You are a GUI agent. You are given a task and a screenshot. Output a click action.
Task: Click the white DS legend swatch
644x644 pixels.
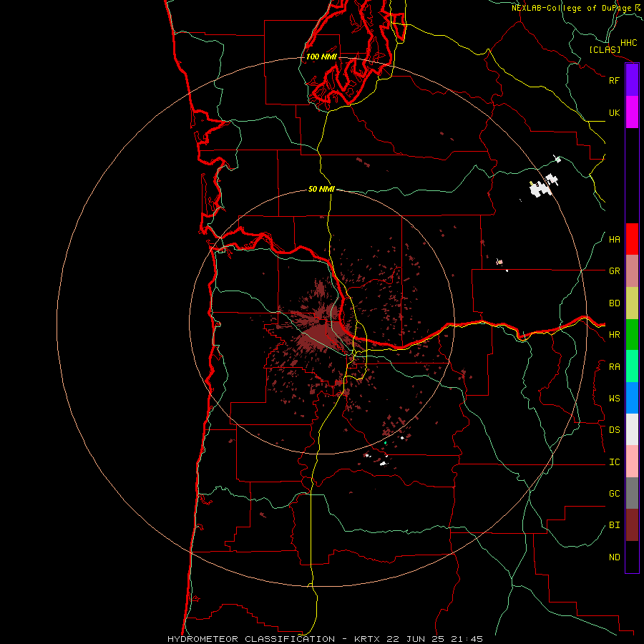click(x=632, y=429)
